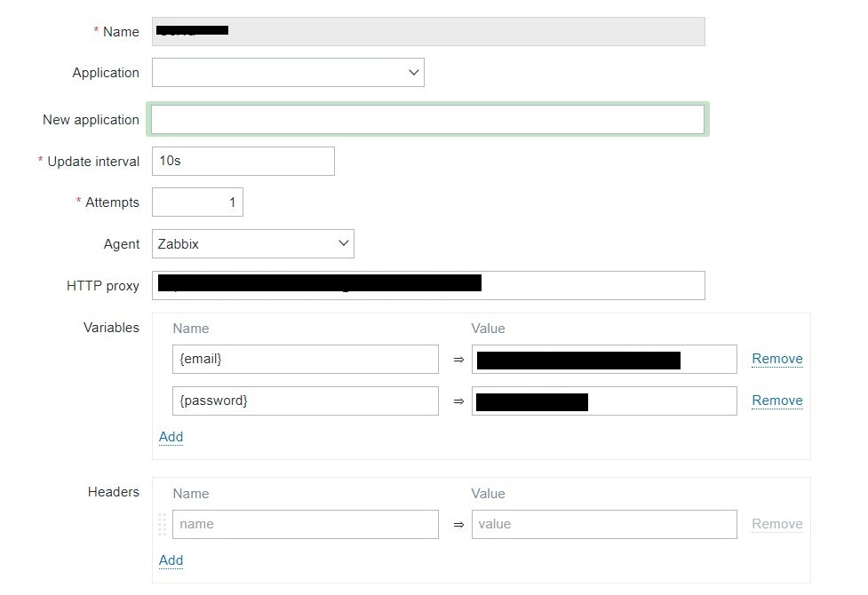Screen dimensions: 868x595
Task: Add a new row under Variables
Action: (x=171, y=437)
